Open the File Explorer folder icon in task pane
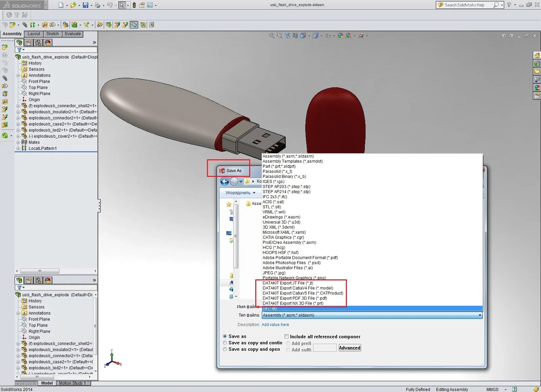The image size is (541, 392). [537, 71]
